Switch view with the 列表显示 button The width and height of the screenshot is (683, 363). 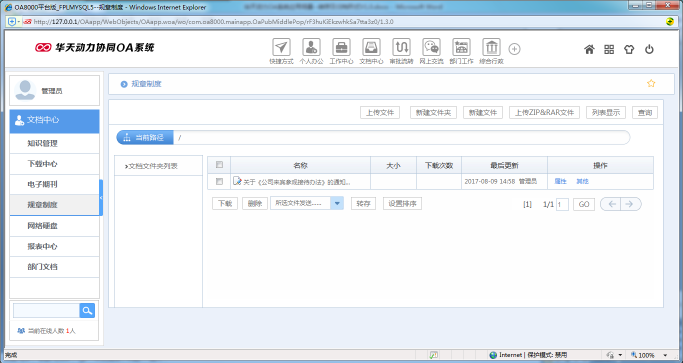606,112
